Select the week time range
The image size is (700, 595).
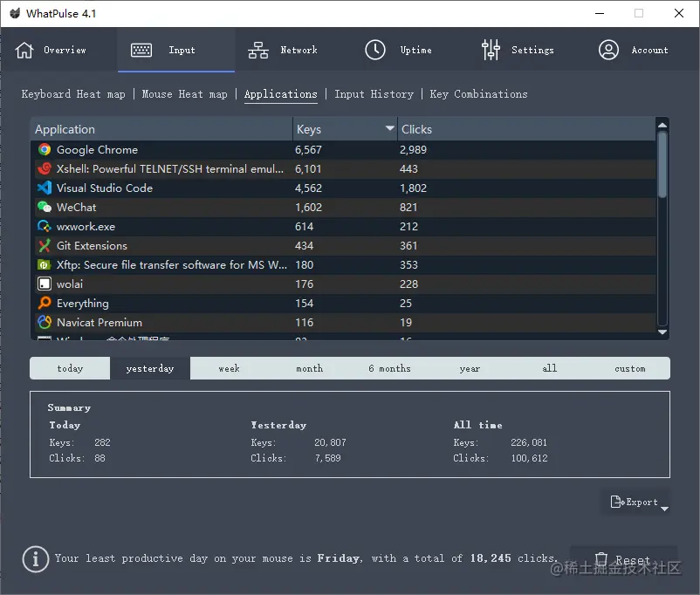pos(230,368)
